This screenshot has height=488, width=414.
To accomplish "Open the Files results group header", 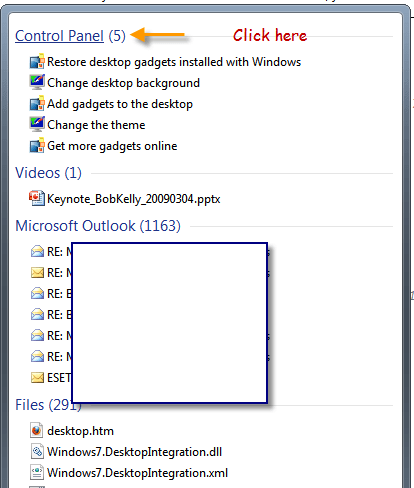I will pos(48,405).
